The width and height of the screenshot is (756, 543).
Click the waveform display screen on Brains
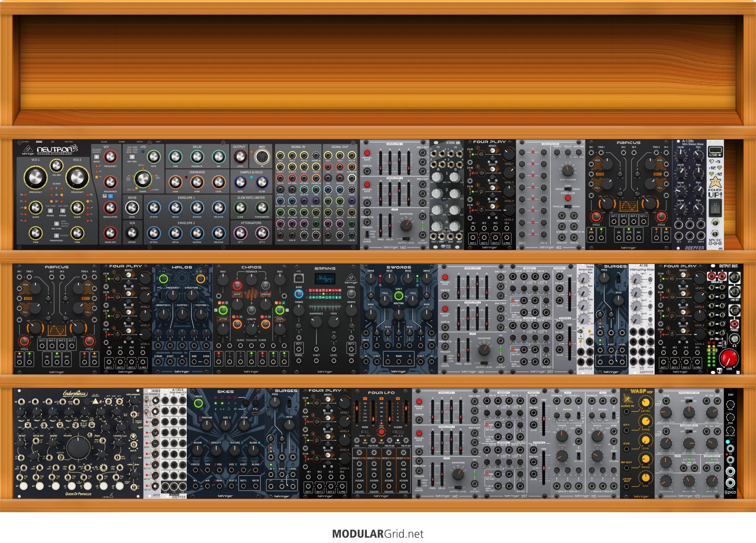click(x=325, y=279)
